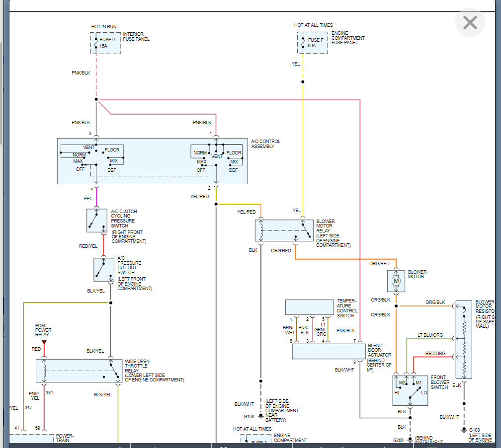Select the 'LO' position label in blower switch

pyautogui.click(x=423, y=393)
